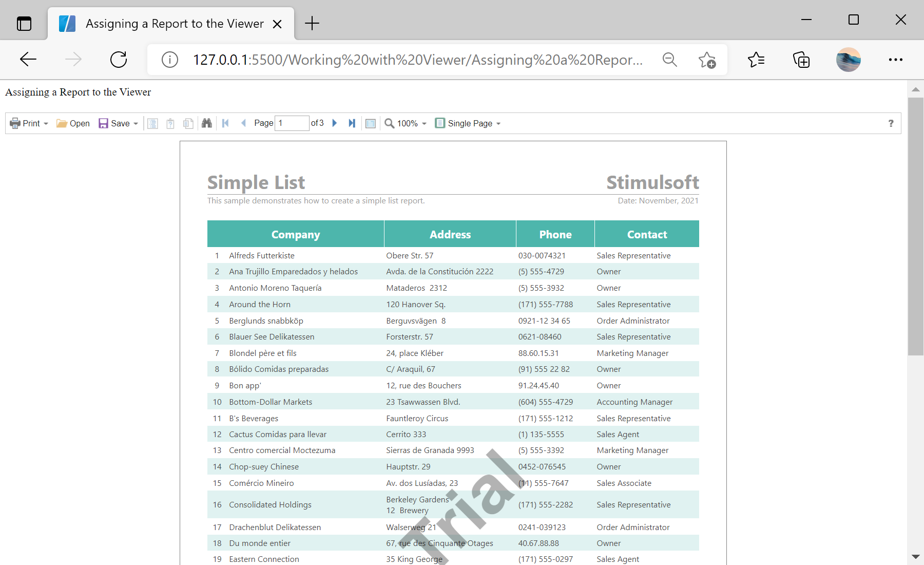The image size is (924, 565).
Task: Go to the next report page
Action: pos(335,123)
